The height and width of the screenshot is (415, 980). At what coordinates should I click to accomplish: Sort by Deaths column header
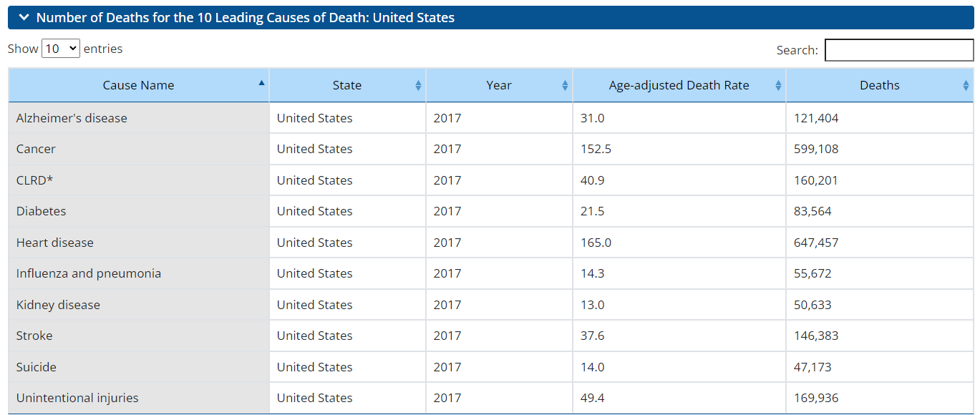click(880, 85)
